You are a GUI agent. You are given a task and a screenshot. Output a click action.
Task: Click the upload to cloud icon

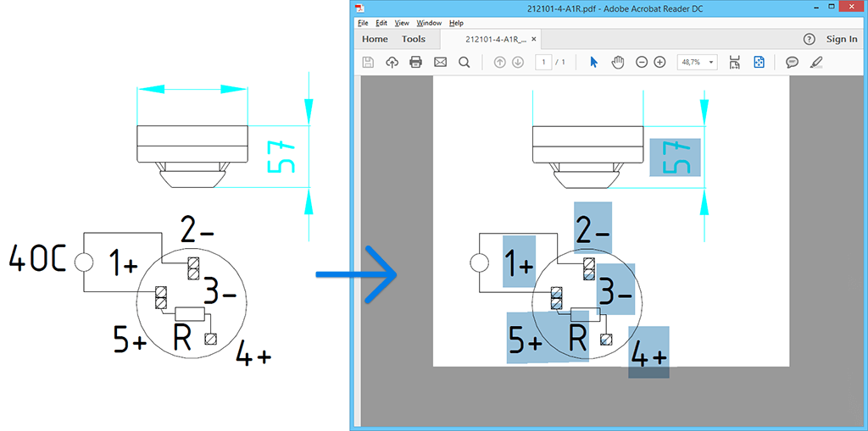pyautogui.click(x=392, y=62)
